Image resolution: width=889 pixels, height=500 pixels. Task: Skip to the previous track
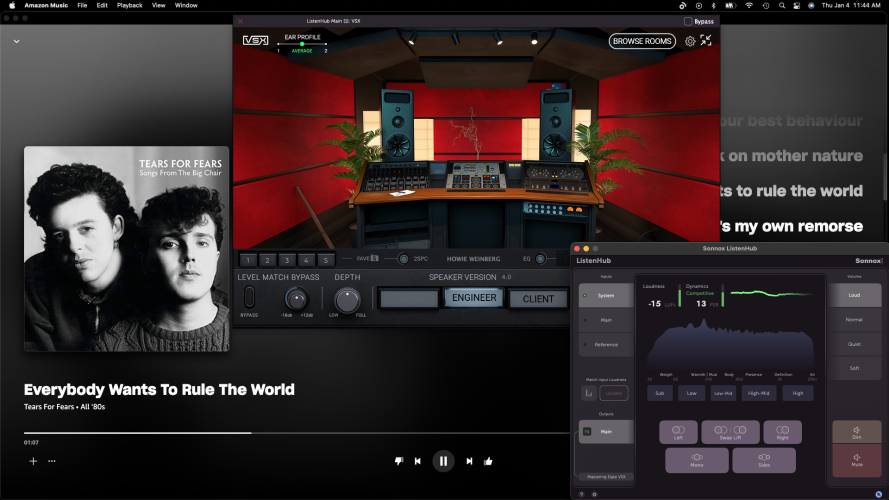point(418,461)
